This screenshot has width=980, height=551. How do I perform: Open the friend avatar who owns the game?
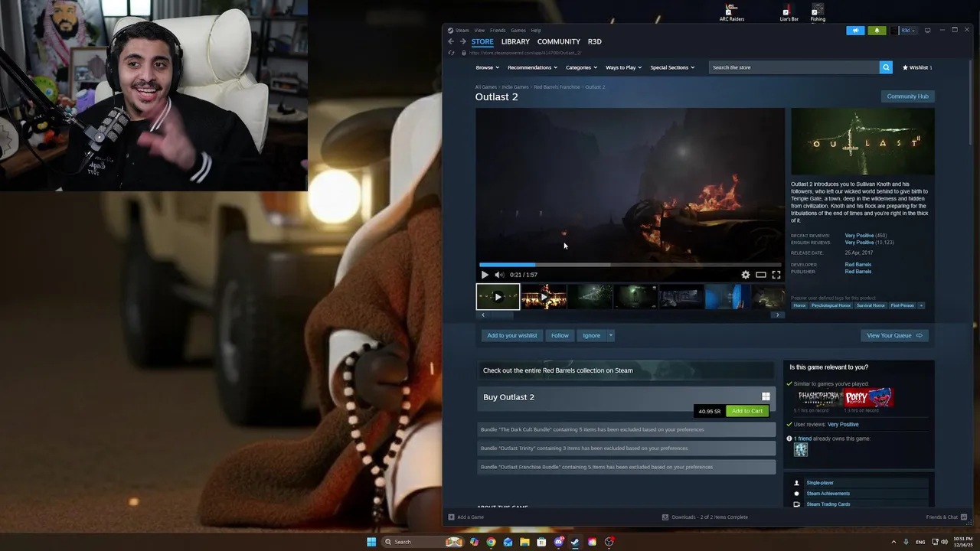(x=801, y=450)
